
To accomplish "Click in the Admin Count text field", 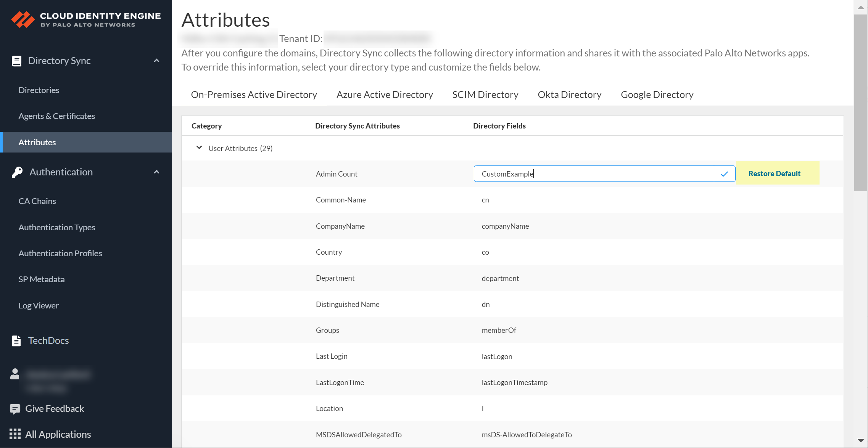I will (x=593, y=174).
